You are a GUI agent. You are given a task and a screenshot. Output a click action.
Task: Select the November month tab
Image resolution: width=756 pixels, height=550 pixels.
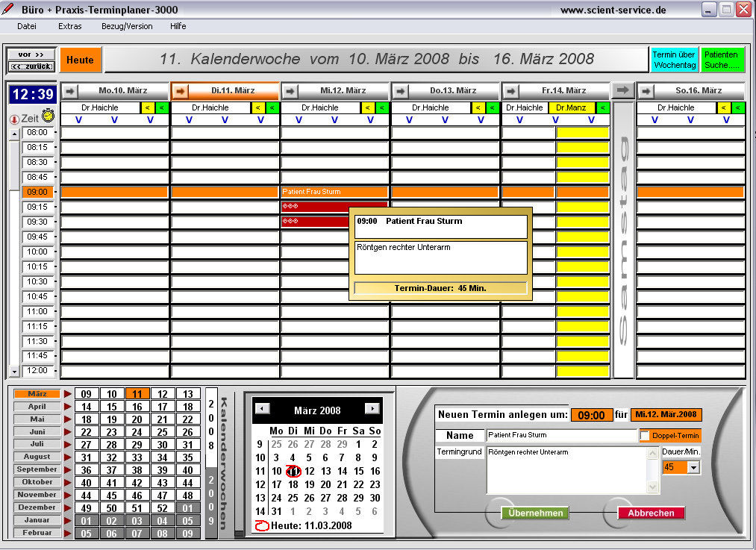[37, 495]
